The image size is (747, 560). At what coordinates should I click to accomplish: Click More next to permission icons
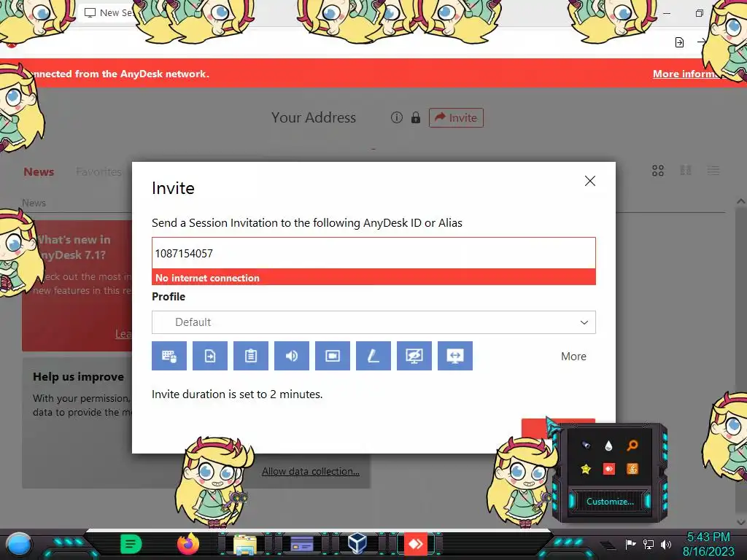(573, 356)
